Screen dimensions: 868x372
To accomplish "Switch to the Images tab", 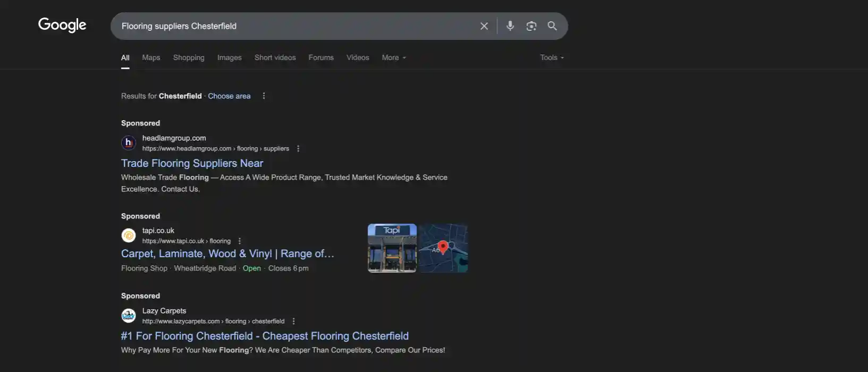I will (229, 57).
